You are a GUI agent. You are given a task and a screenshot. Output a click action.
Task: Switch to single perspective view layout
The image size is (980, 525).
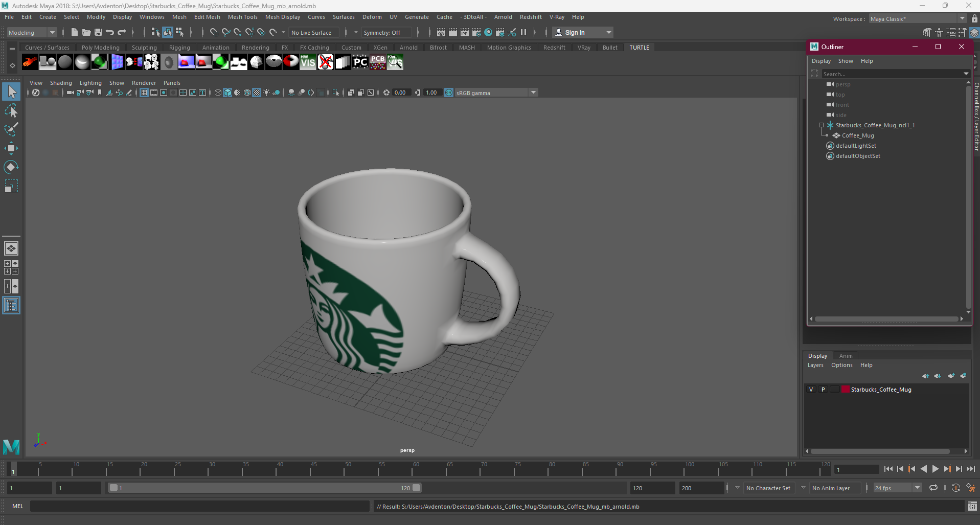click(x=11, y=248)
